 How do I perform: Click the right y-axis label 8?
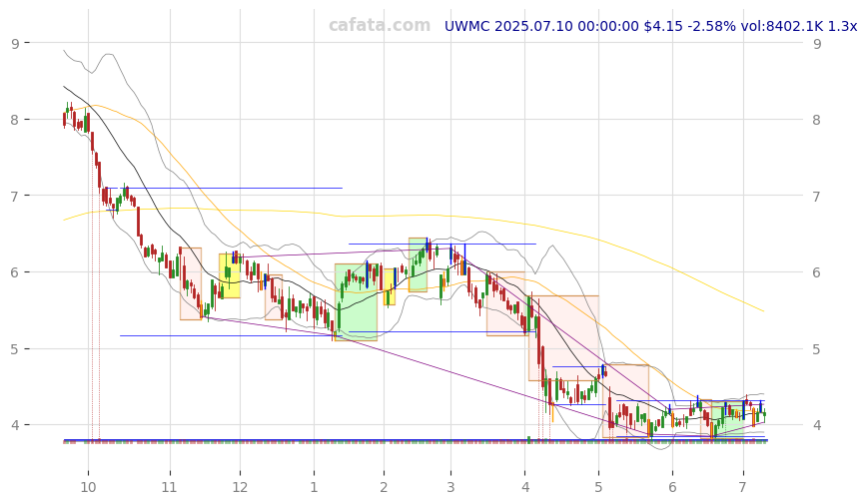pos(816,120)
